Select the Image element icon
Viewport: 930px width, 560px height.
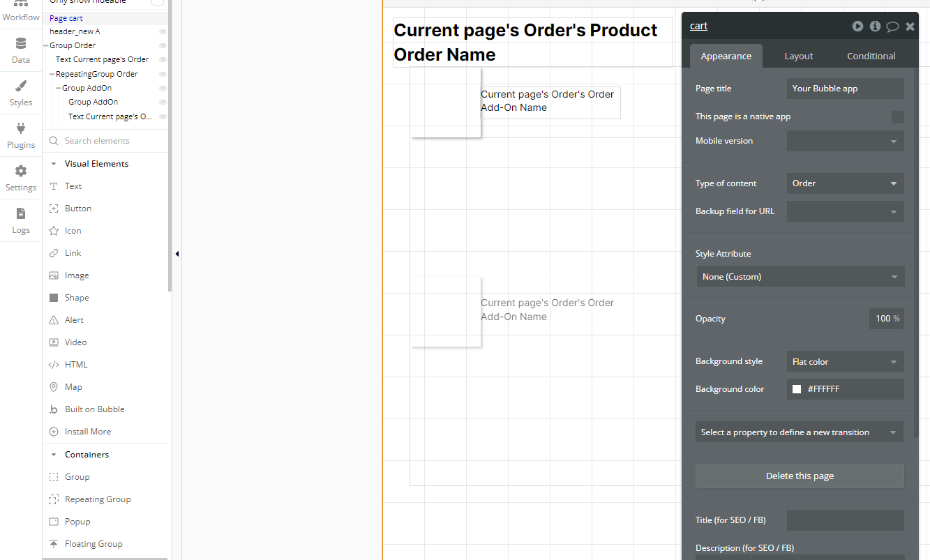[54, 275]
